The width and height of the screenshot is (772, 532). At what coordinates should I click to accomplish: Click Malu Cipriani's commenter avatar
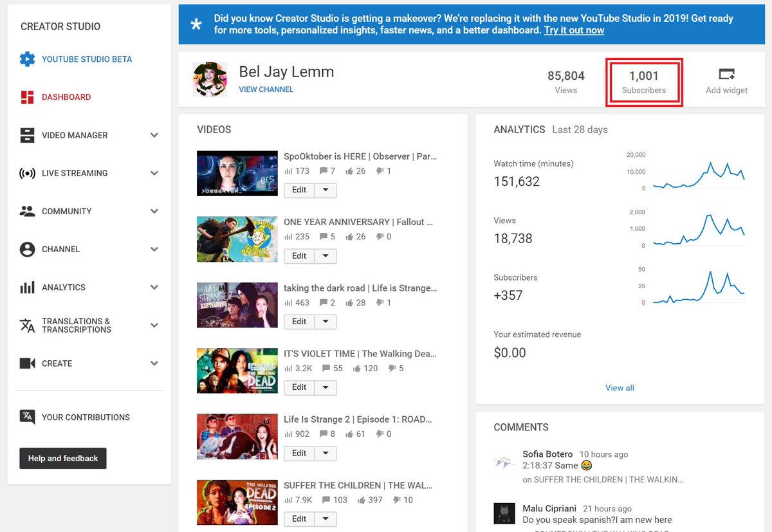(x=504, y=513)
